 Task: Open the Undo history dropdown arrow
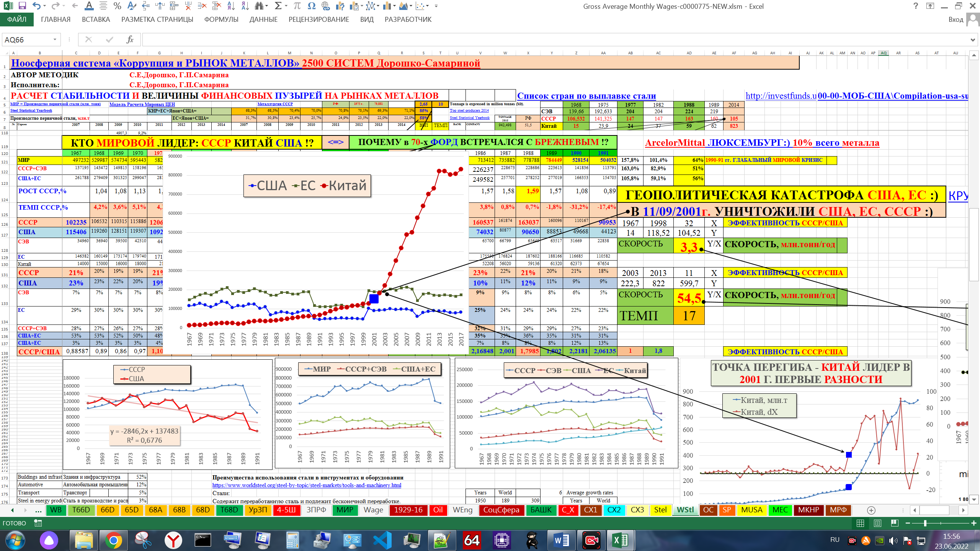[x=45, y=6]
